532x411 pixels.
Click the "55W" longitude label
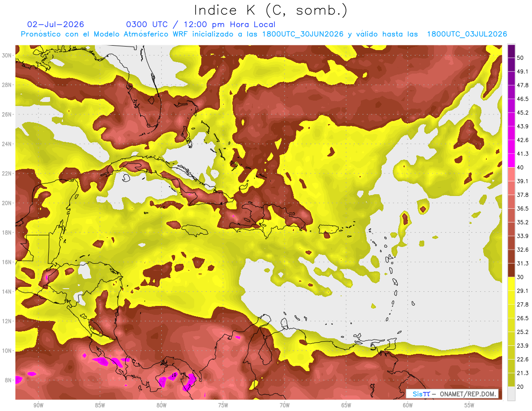pyautogui.click(x=469, y=405)
